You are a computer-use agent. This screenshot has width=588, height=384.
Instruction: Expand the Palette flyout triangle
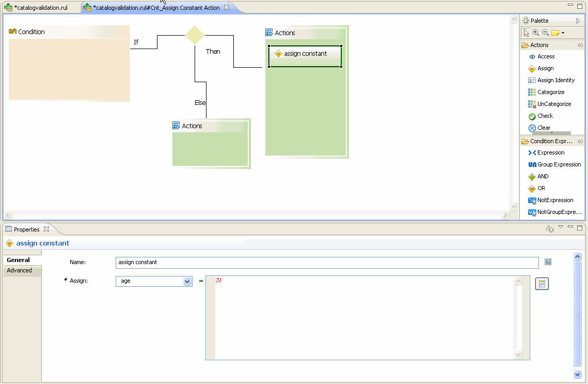(x=578, y=21)
